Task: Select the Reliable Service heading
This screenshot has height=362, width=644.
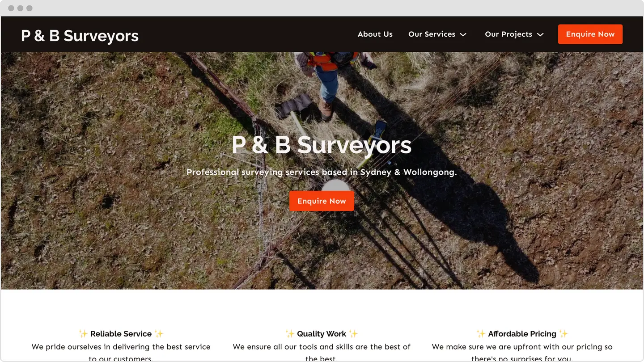Action: pyautogui.click(x=121, y=334)
